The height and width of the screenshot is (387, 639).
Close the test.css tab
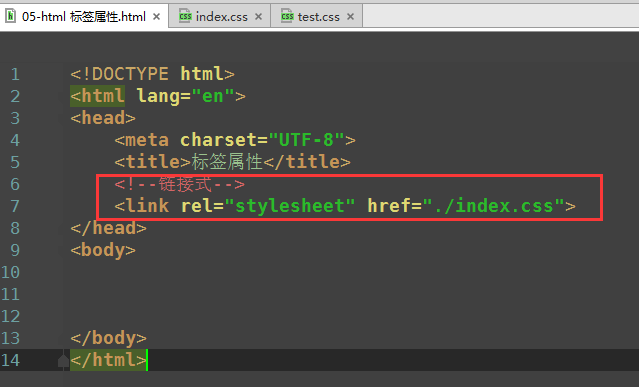click(x=350, y=17)
